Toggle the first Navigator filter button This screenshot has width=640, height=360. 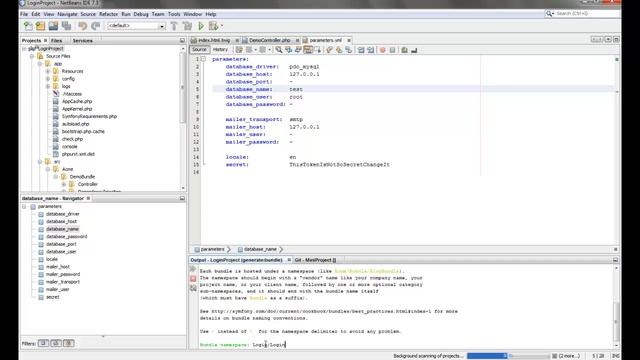[x=43, y=343]
